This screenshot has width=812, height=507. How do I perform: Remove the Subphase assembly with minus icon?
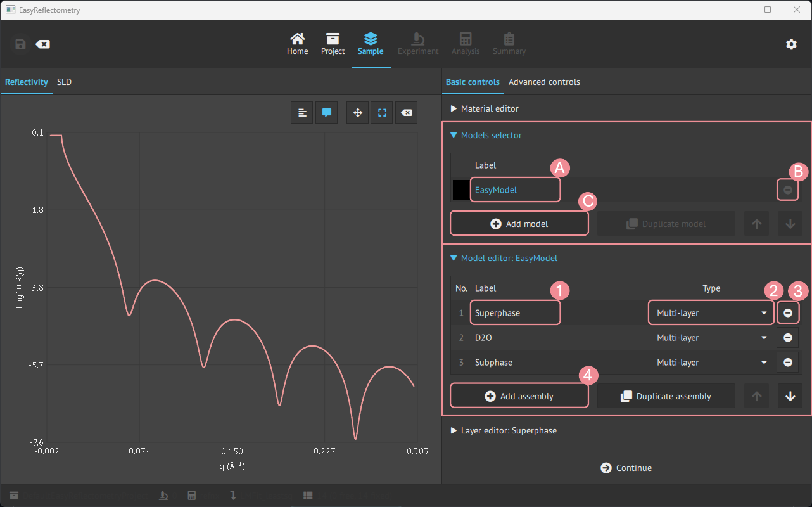tap(788, 363)
